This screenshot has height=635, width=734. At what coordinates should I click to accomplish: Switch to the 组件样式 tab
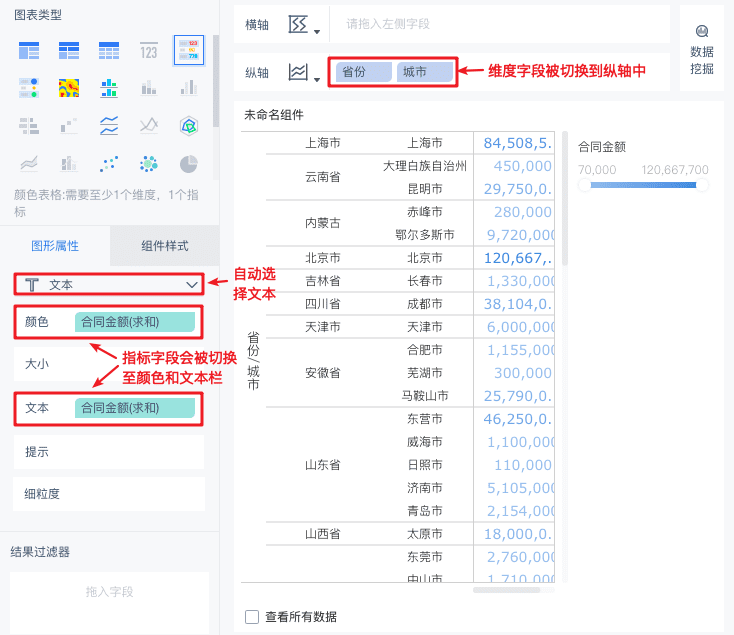(x=165, y=246)
